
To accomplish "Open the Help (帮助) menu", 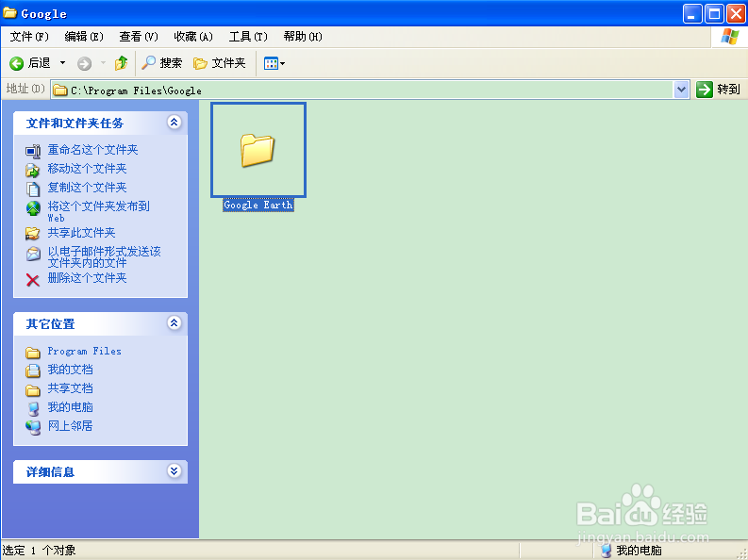I will click(x=303, y=37).
